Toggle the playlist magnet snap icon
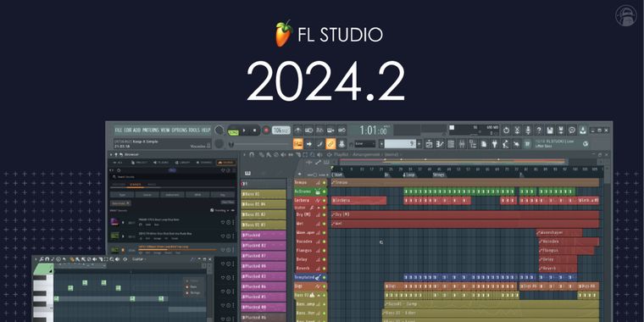The image size is (644, 322). [x=252, y=154]
